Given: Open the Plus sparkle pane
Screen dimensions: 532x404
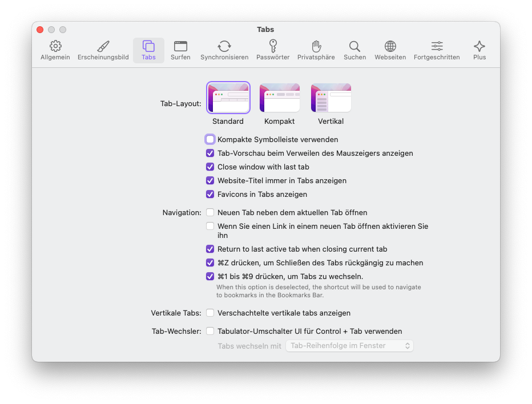Looking at the screenshot, I should click(x=479, y=50).
